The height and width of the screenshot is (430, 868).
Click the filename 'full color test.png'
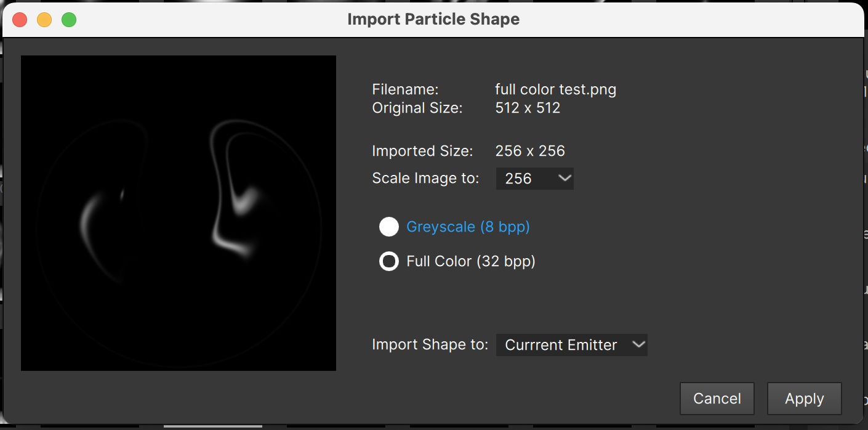pyautogui.click(x=555, y=89)
